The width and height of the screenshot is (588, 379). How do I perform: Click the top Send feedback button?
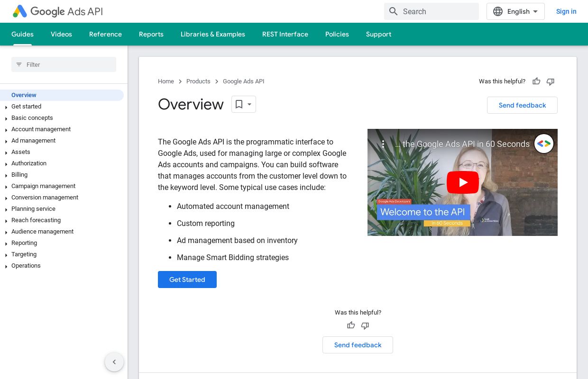click(x=522, y=105)
